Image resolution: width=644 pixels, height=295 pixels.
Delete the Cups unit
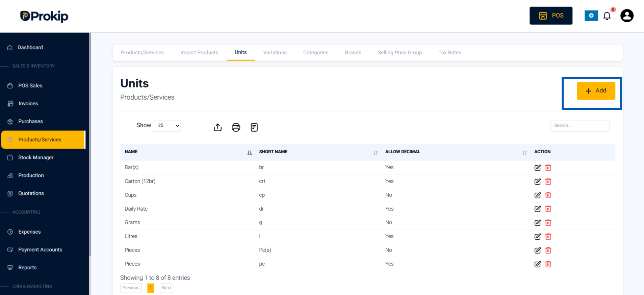548,195
